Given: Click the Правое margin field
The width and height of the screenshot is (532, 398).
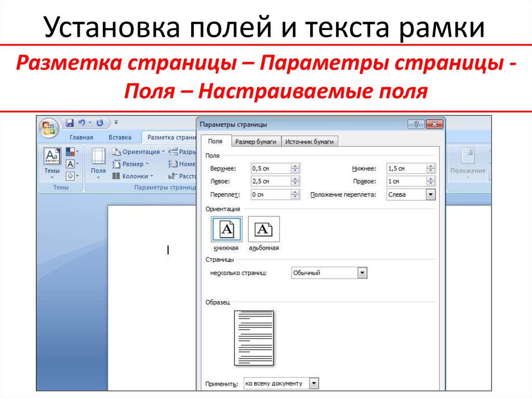Looking at the screenshot, I should pos(406,182).
